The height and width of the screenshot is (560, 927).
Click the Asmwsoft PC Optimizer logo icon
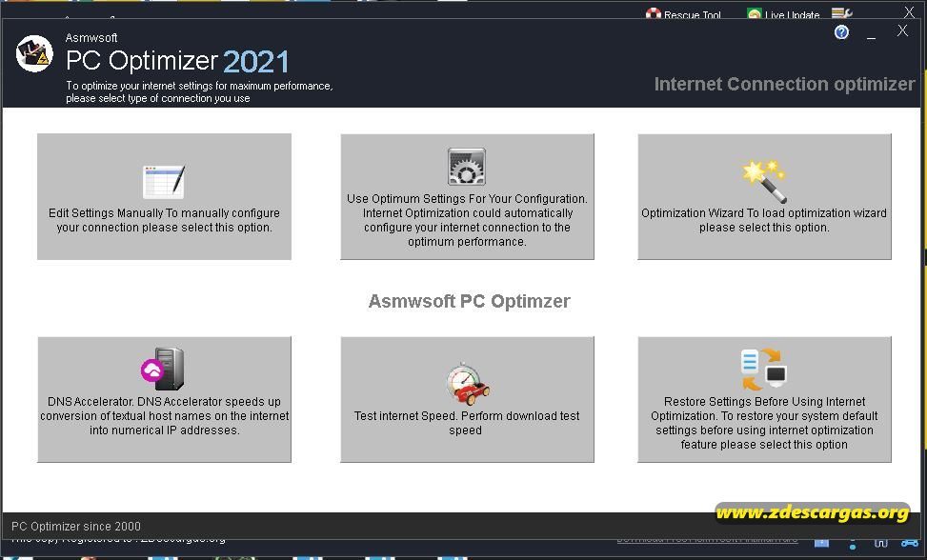34,53
